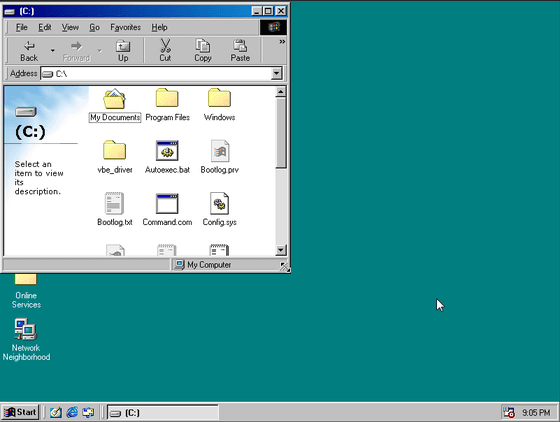Image resolution: width=560 pixels, height=422 pixels.
Task: Open the Help menu
Action: [x=159, y=27]
